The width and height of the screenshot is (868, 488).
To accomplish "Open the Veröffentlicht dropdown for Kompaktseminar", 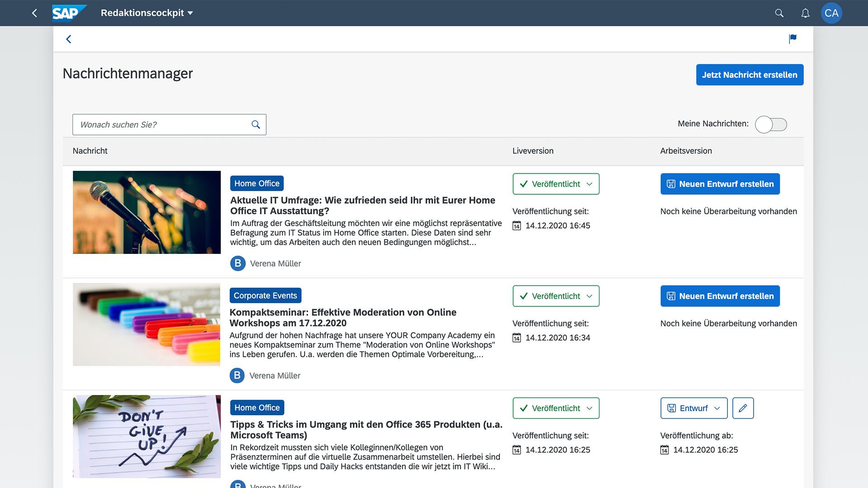I will pos(556,296).
